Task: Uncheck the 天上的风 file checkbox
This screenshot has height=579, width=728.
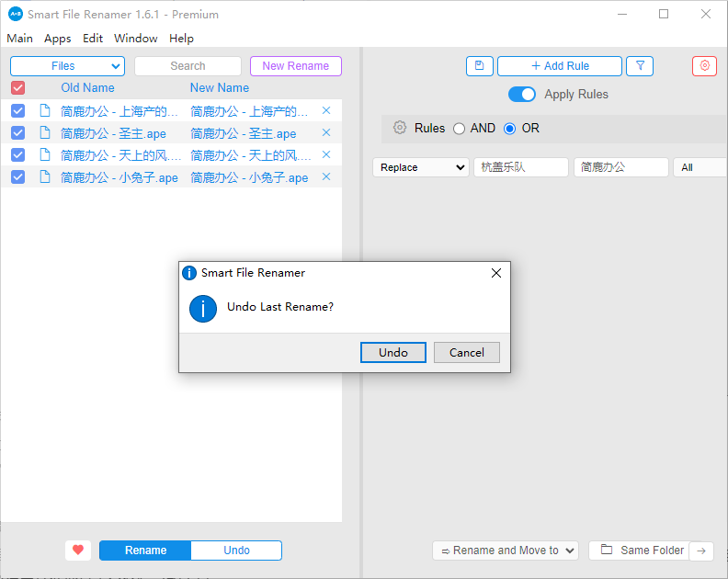Action: (x=18, y=155)
